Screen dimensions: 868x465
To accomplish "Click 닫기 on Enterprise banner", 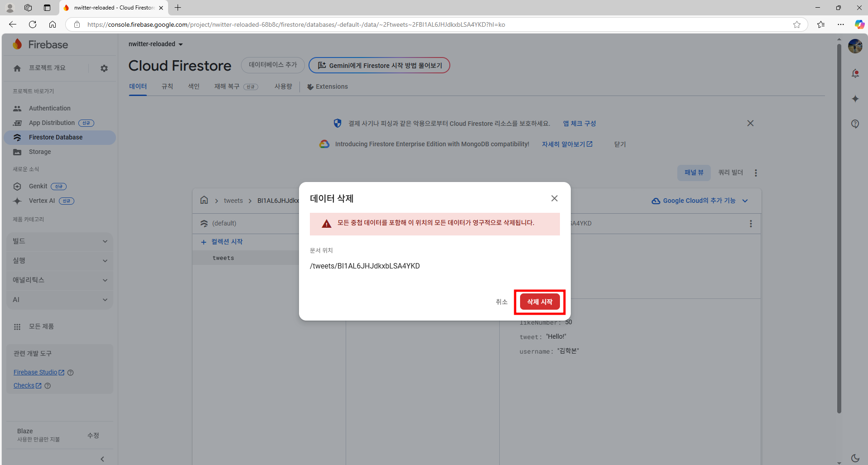I will tap(620, 144).
